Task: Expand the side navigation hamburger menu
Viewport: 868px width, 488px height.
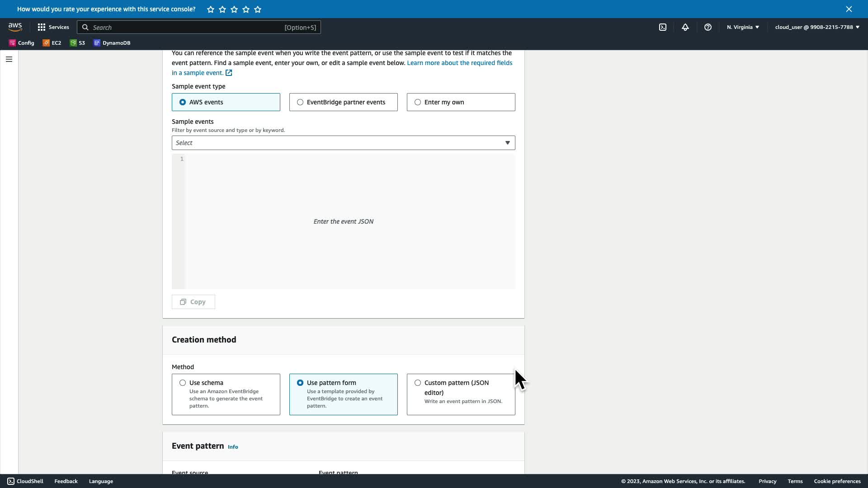Action: coord(9,59)
